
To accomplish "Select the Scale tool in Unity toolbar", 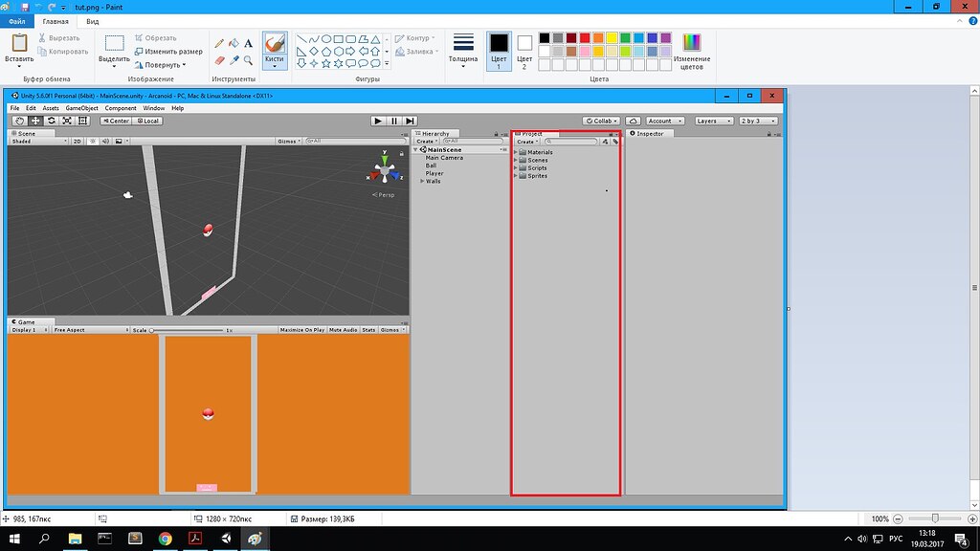I will (67, 121).
